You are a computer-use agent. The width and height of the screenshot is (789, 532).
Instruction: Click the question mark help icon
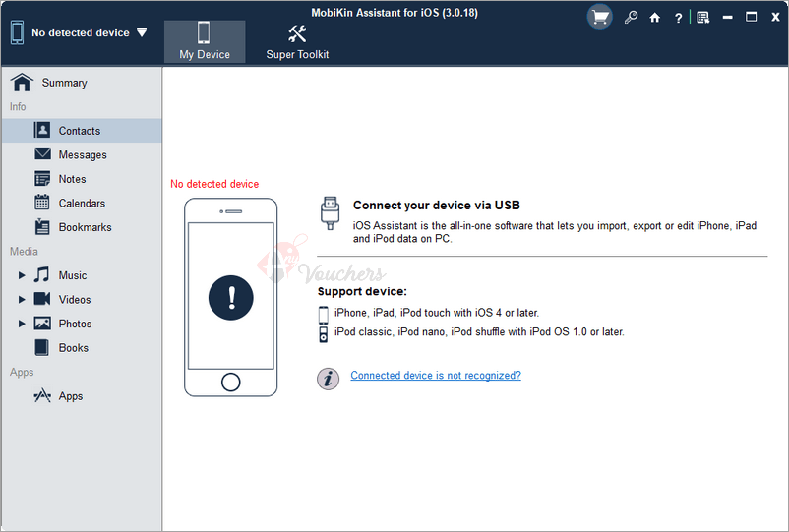(679, 17)
